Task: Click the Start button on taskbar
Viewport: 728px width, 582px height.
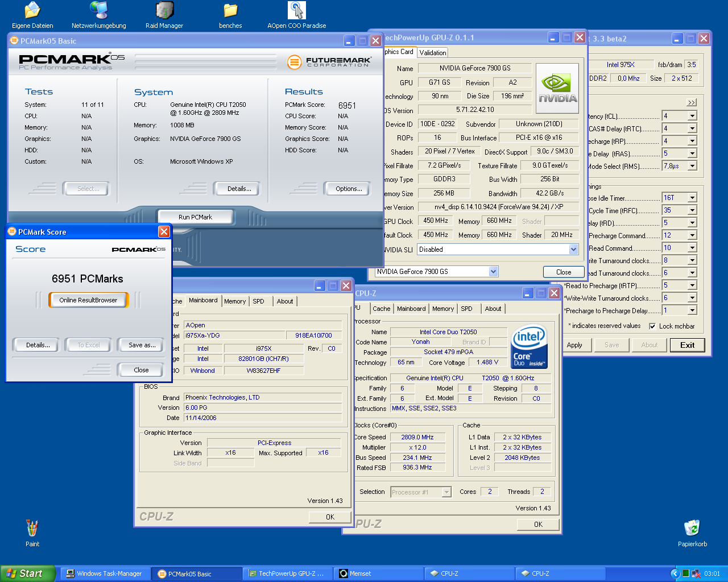Action: click(27, 573)
